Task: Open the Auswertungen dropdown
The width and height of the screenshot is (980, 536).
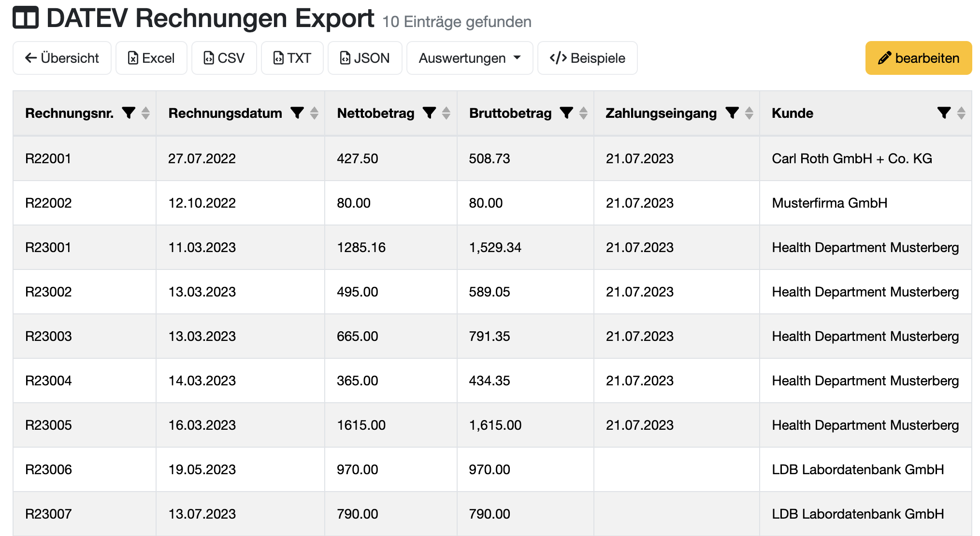Action: [x=469, y=58]
